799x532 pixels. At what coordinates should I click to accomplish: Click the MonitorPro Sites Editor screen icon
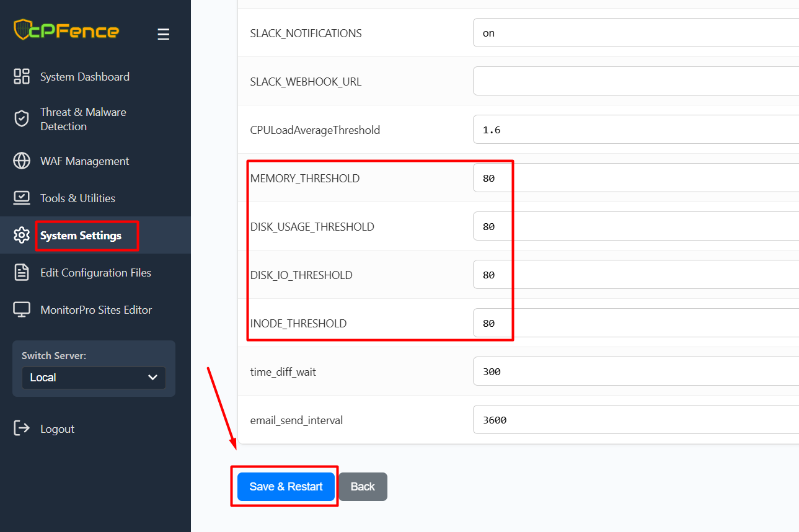click(x=22, y=310)
